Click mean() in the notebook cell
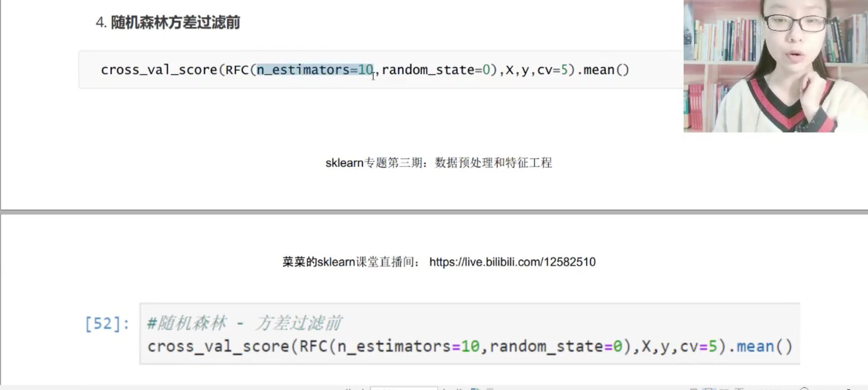Viewport: 868px width, 390px height. (764, 347)
